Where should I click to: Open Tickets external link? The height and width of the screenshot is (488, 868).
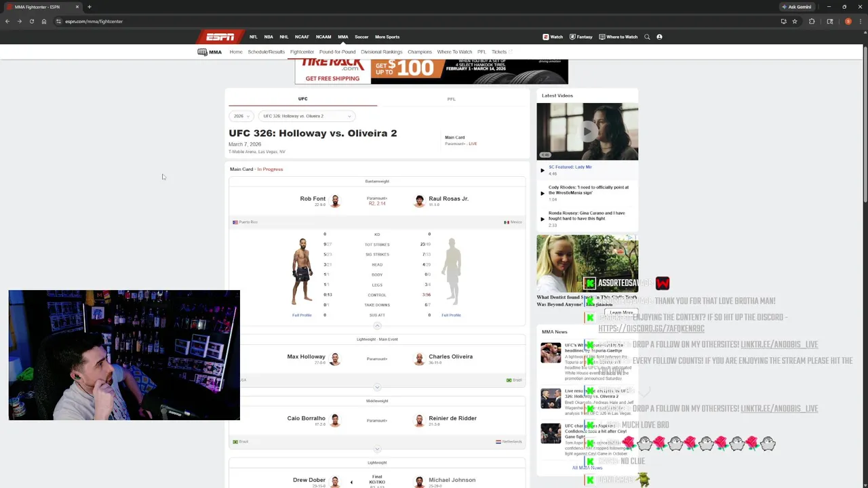(502, 52)
